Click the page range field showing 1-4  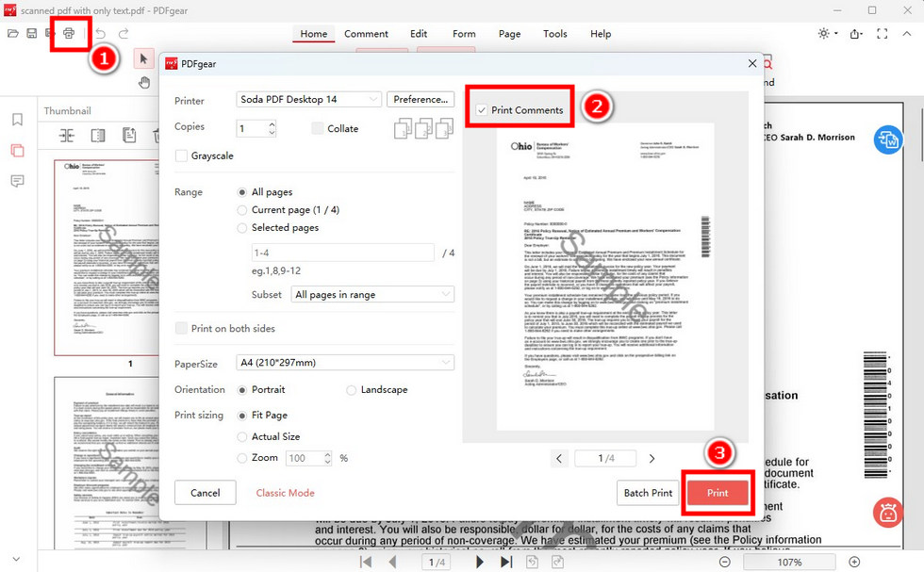point(343,253)
